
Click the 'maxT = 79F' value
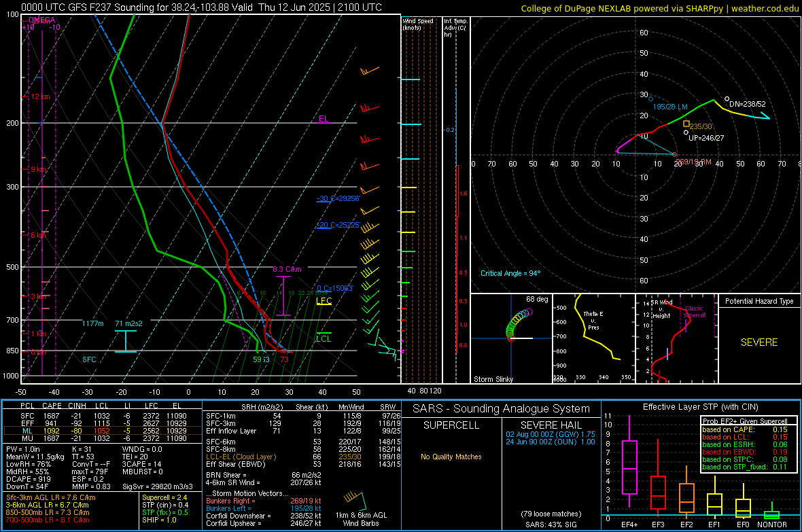(90, 471)
